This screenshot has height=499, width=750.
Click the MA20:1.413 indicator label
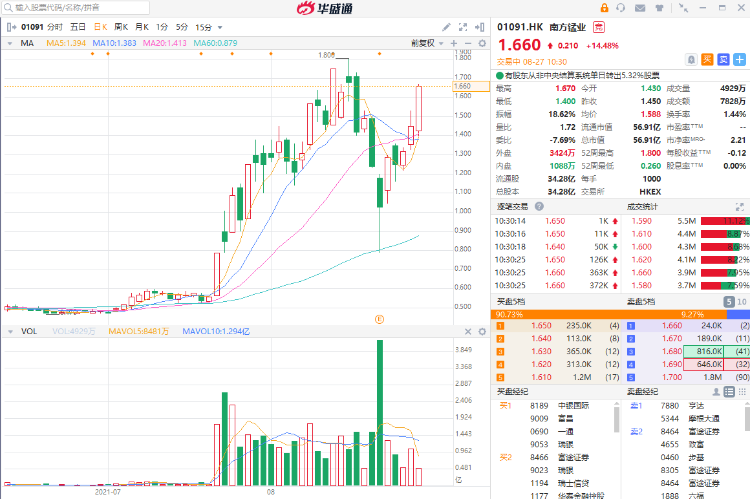165,43
